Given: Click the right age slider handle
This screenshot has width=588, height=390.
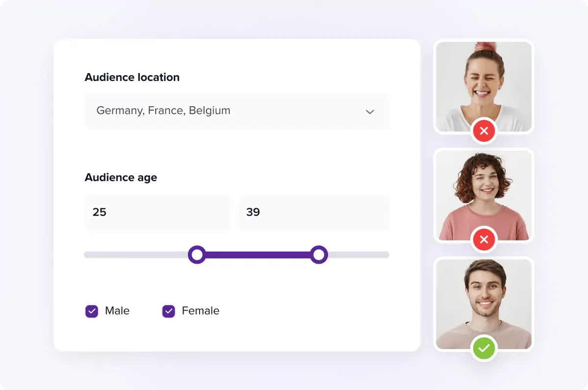Looking at the screenshot, I should [319, 255].
